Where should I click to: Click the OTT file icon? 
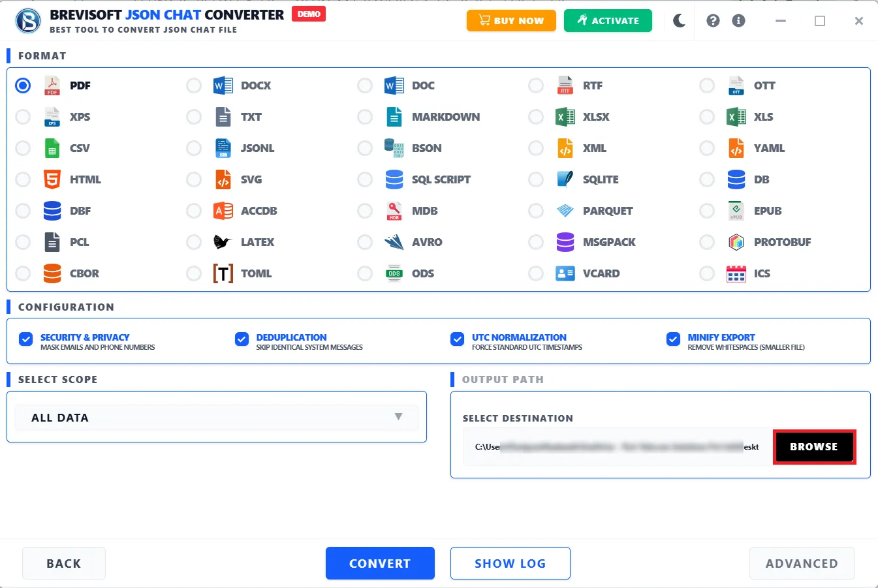point(736,85)
